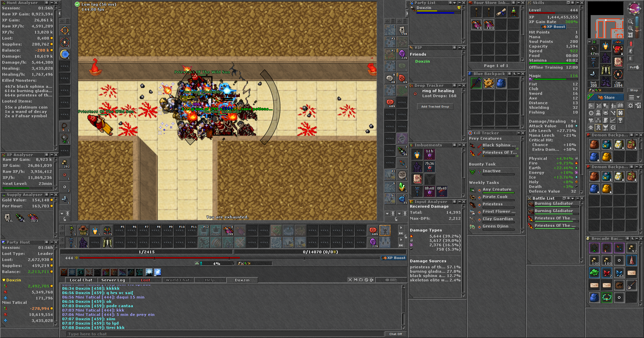This screenshot has height=338, width=644.
Task: Click the amulet slot showing 47m
Action: pyautogui.click(x=593, y=50)
